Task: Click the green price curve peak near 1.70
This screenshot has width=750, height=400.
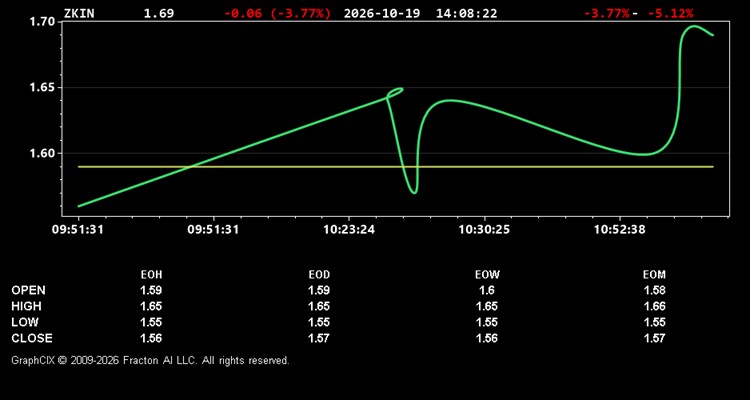Action: click(x=694, y=26)
